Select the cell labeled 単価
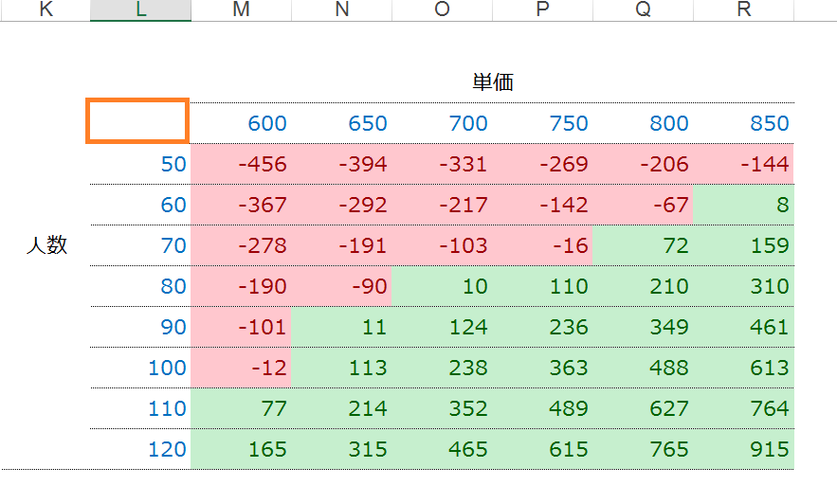Viewport: 837px width, 504px height. tap(493, 82)
